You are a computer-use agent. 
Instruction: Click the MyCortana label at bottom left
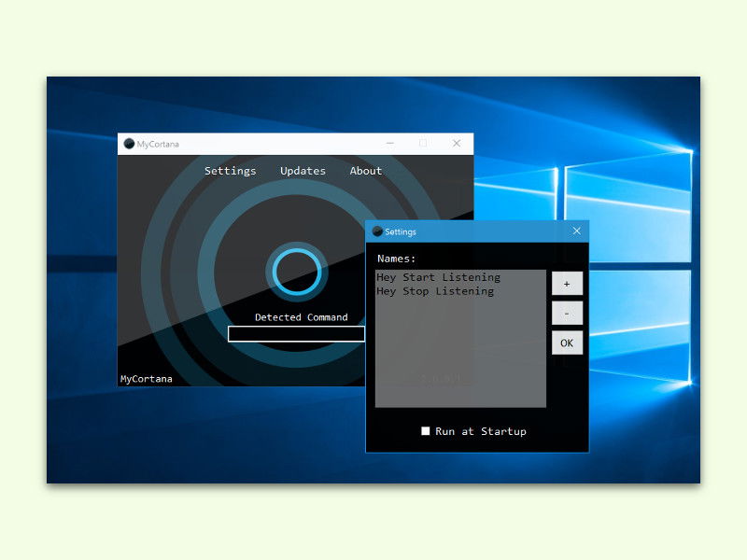(x=147, y=379)
